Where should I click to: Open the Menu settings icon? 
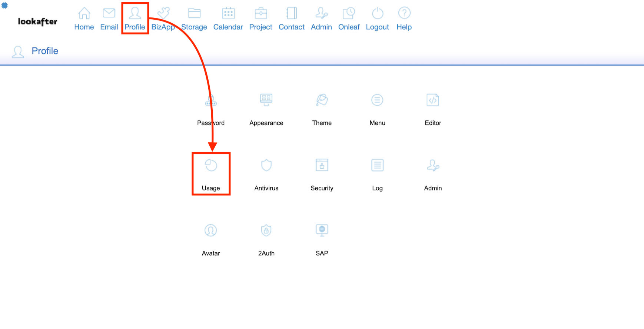coord(377,100)
